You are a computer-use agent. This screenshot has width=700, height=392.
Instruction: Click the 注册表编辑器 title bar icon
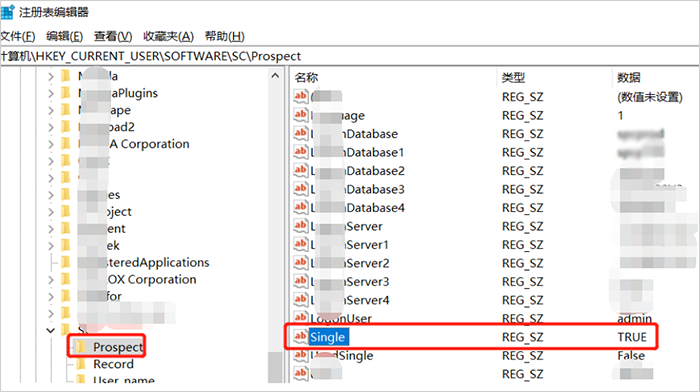[x=8, y=12]
